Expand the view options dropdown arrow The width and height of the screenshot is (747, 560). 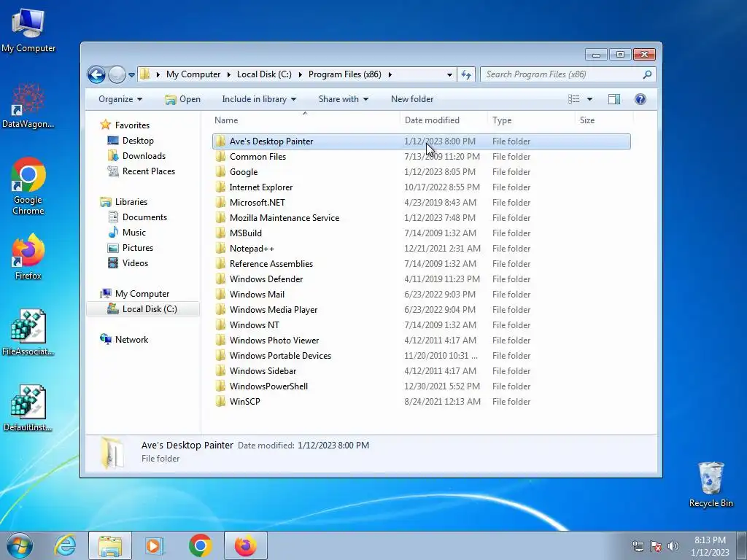pyautogui.click(x=589, y=99)
